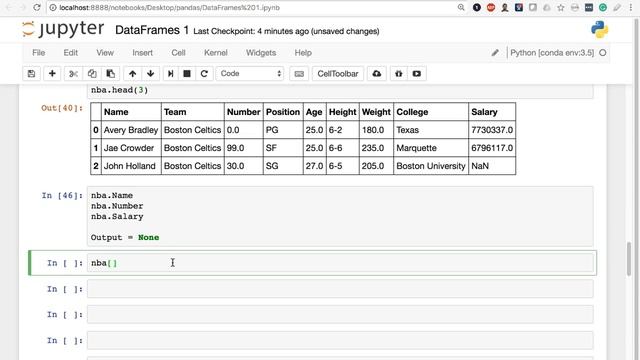Open the Help menu
Image resolution: width=640 pixels, height=360 pixels.
coord(303,53)
